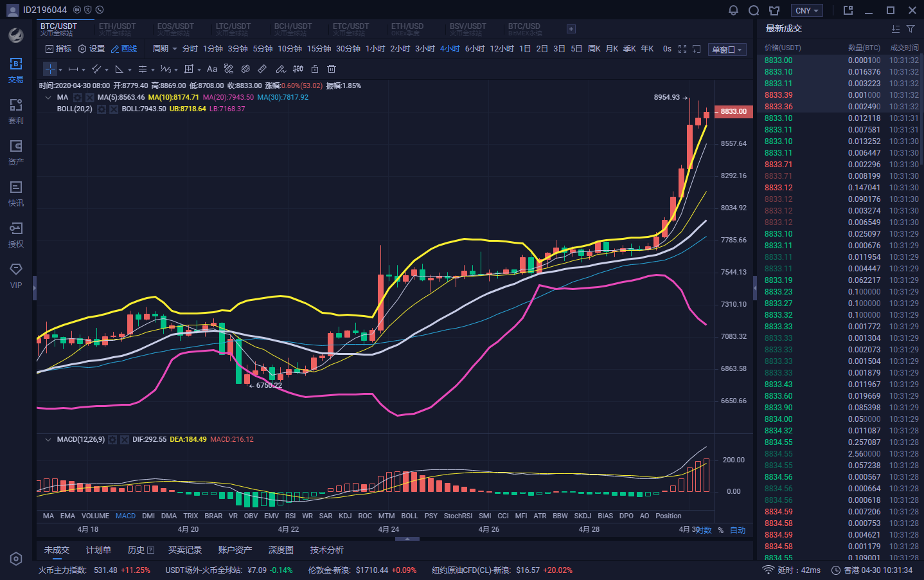
Task: Select the parallel channel drawing tool
Action: (96, 69)
